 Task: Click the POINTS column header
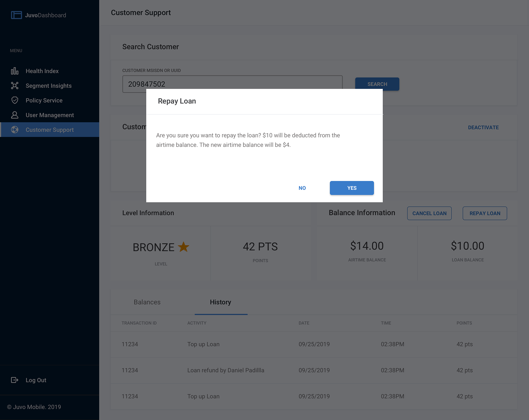[464, 323]
